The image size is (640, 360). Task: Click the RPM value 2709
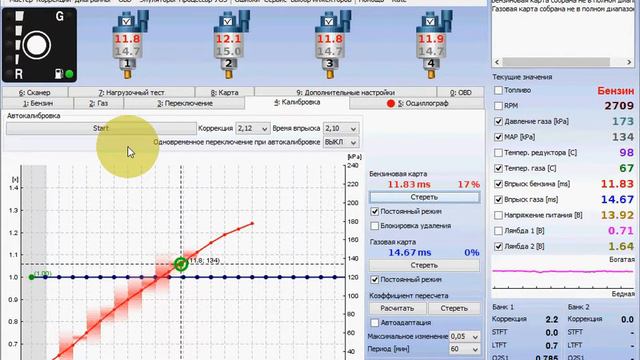click(619, 106)
